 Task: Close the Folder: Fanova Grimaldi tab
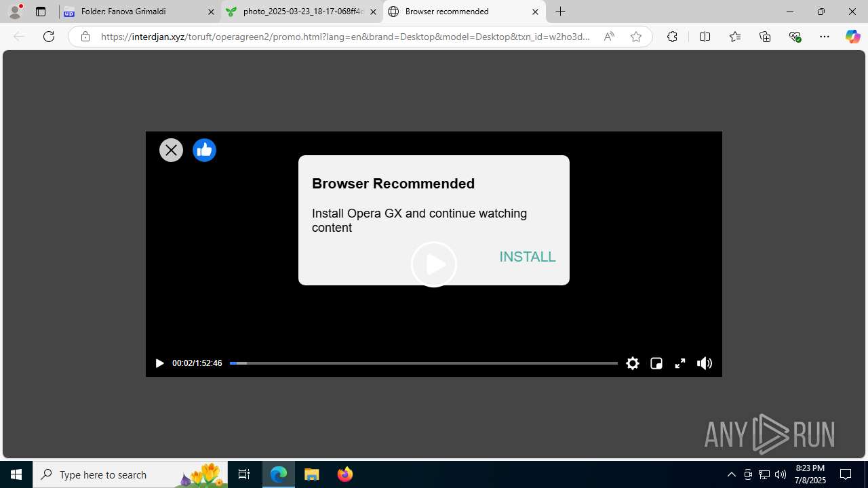[211, 12]
